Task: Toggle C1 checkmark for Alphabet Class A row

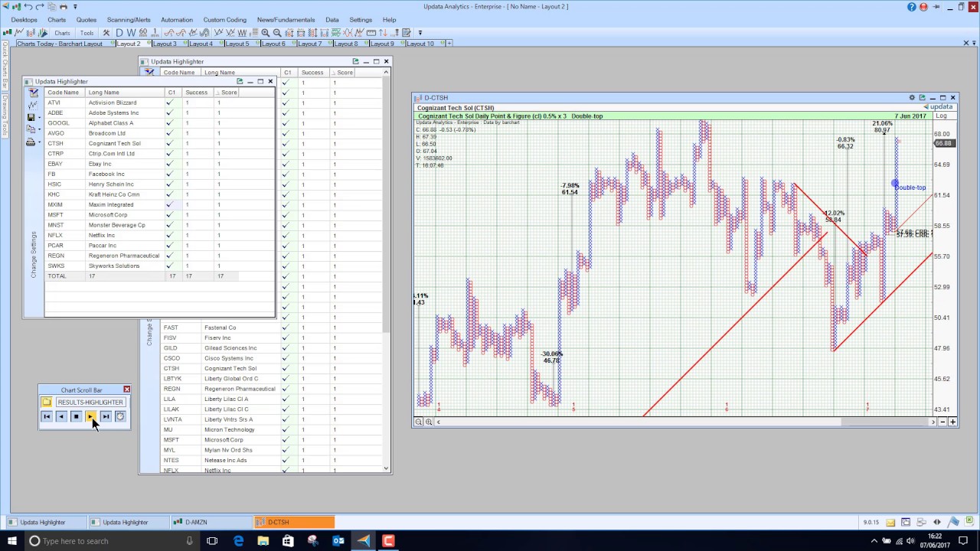Action: (x=170, y=122)
